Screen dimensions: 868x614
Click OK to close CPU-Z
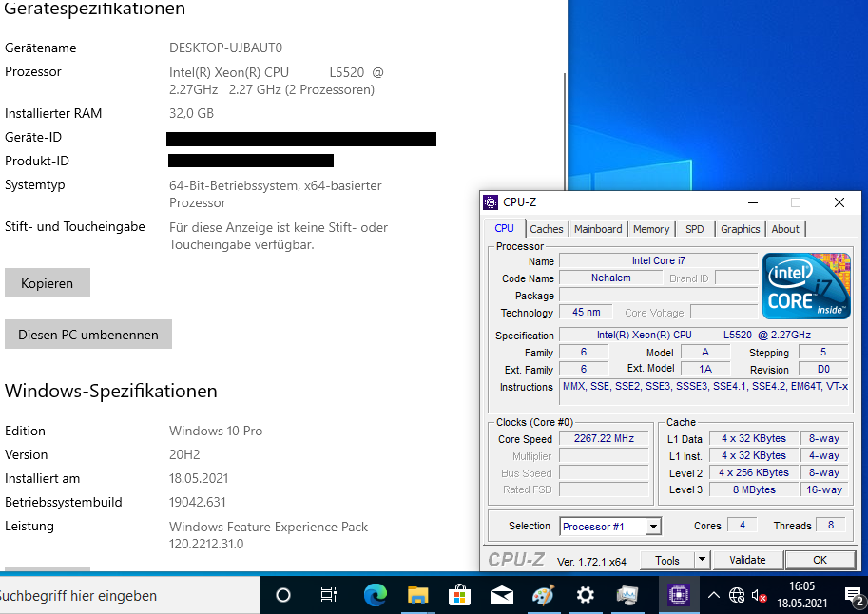tap(820, 560)
